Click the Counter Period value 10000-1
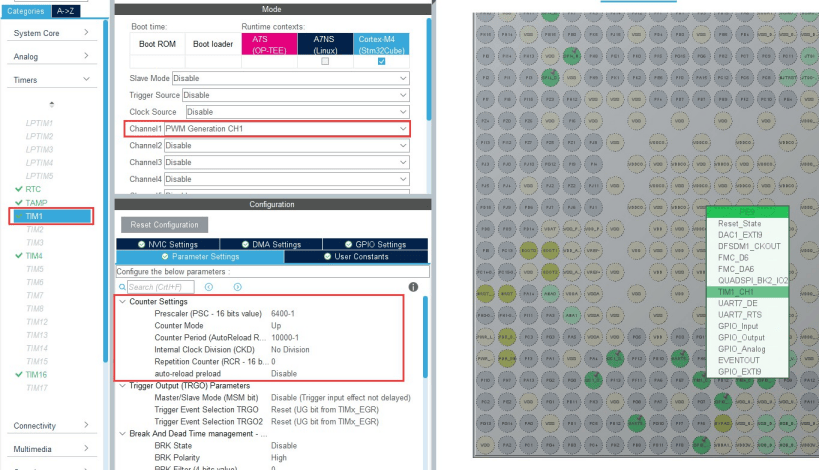 point(284,338)
